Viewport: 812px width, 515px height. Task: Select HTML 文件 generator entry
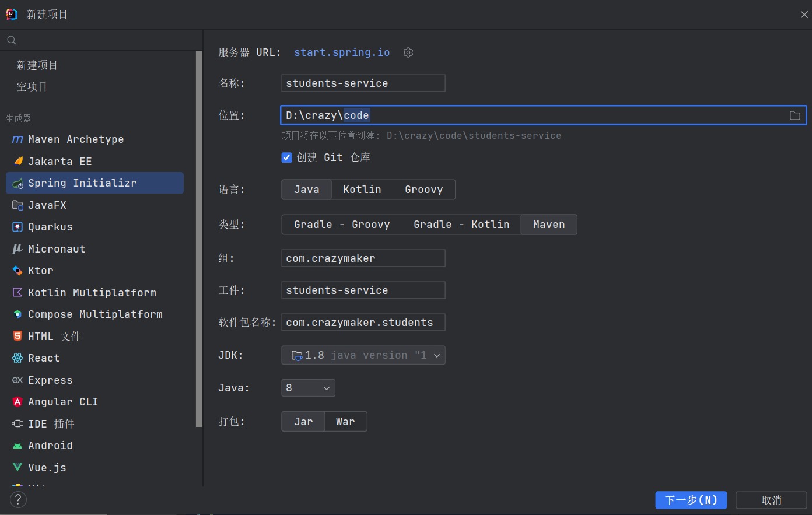tap(94, 336)
